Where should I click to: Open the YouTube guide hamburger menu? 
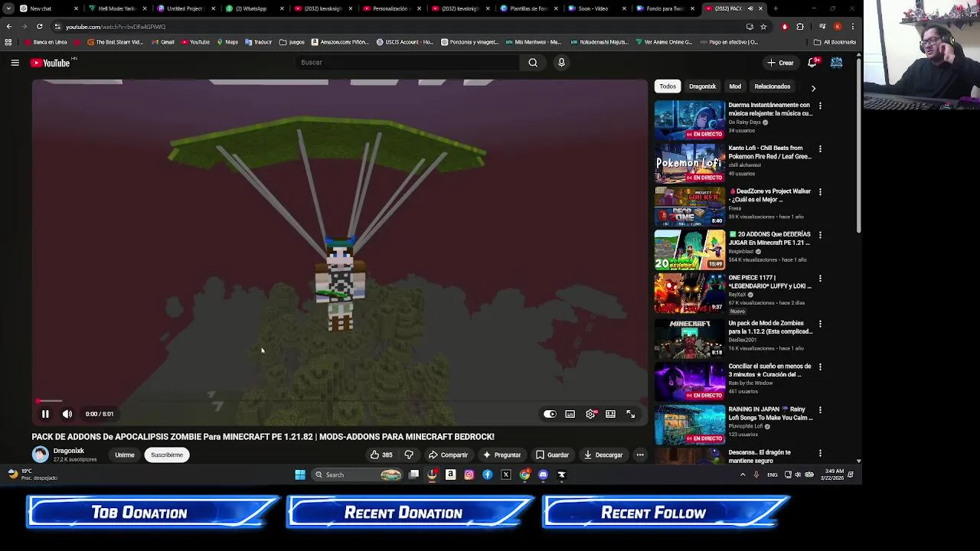15,63
